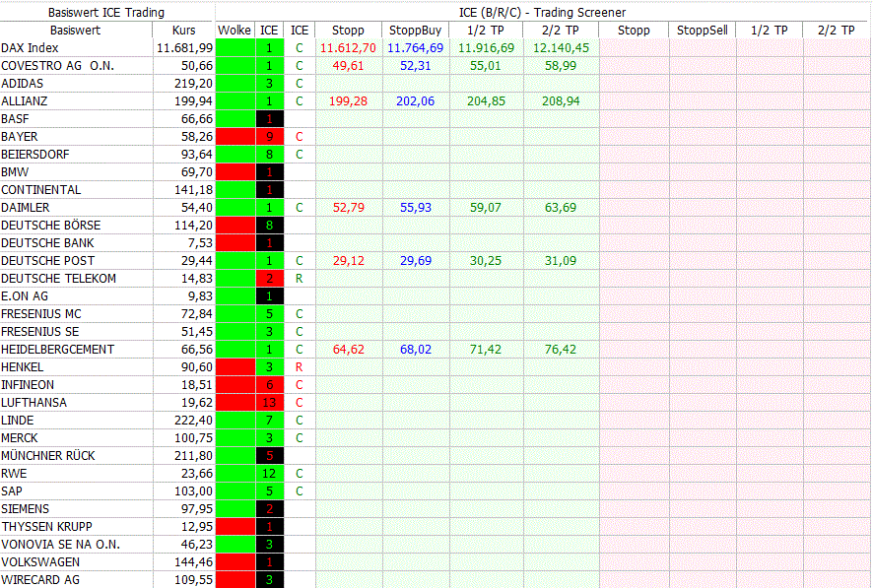Select the THYSSEN KRUPP row name

46,527
